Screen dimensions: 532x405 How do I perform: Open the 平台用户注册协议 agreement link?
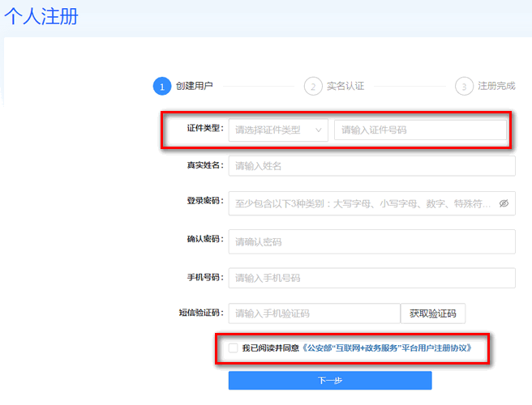pos(387,348)
